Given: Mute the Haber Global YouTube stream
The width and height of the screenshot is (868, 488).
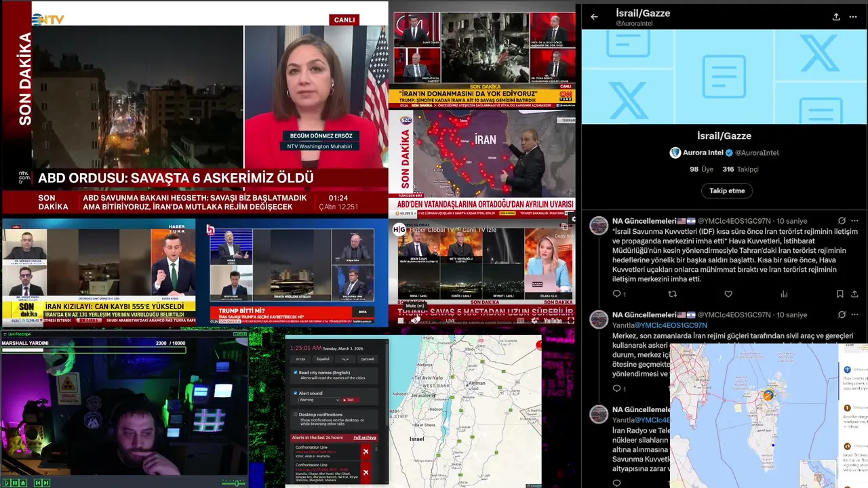Looking at the screenshot, I should point(415,321).
